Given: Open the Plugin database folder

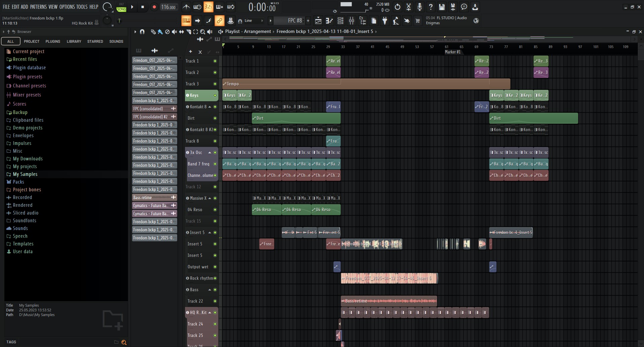Looking at the screenshot, I should click(x=29, y=68).
